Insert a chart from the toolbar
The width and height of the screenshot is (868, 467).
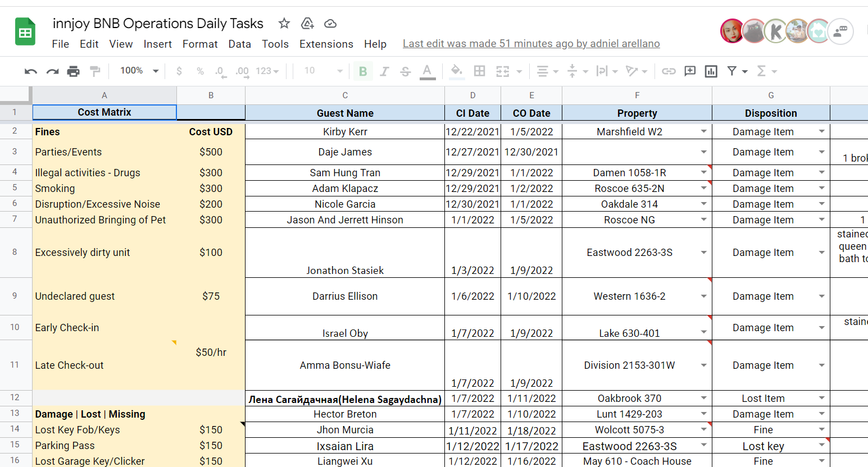[x=711, y=71]
